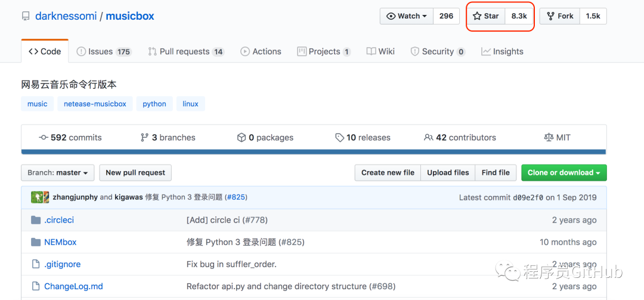Select the netease-musicbox topic tag
The image size is (644, 300).
pos(95,104)
